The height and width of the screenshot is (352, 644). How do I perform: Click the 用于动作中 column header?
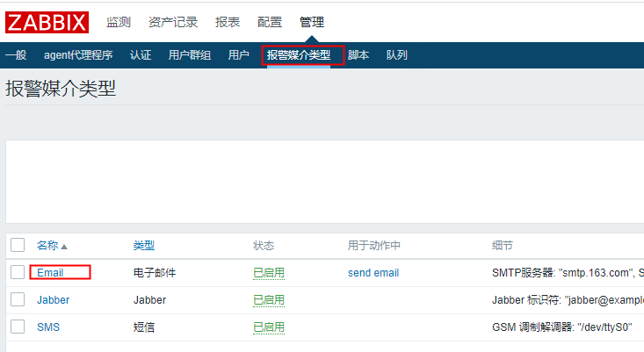pos(373,245)
